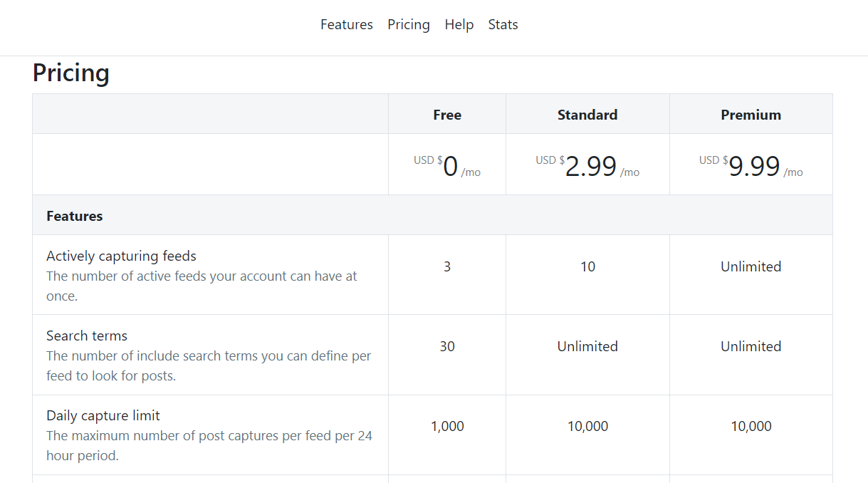Select the Premium plan column header
Viewport: 868px width, 483px height.
click(751, 115)
